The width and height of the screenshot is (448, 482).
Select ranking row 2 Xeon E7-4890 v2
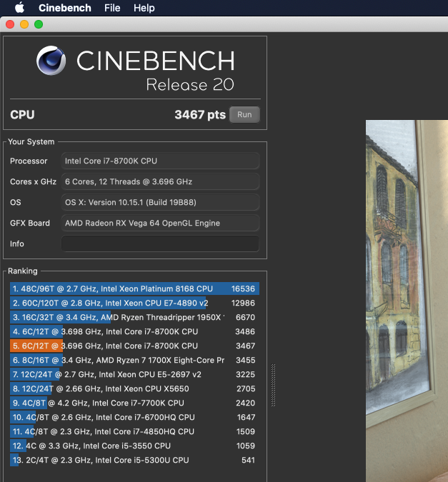click(x=134, y=303)
